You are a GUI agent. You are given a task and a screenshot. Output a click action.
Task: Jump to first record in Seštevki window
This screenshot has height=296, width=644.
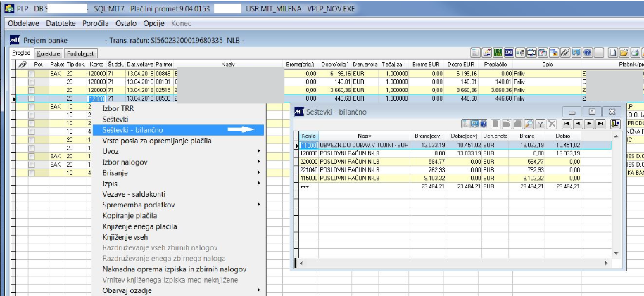566,123
